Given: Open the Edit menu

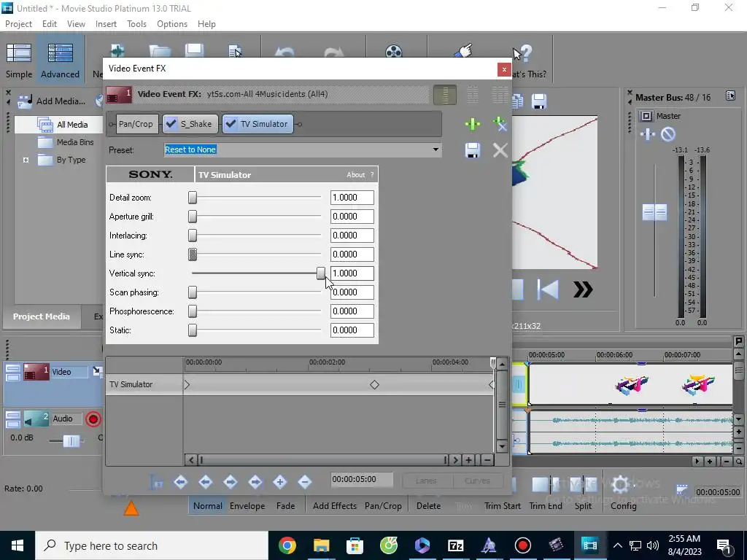Looking at the screenshot, I should [50, 24].
